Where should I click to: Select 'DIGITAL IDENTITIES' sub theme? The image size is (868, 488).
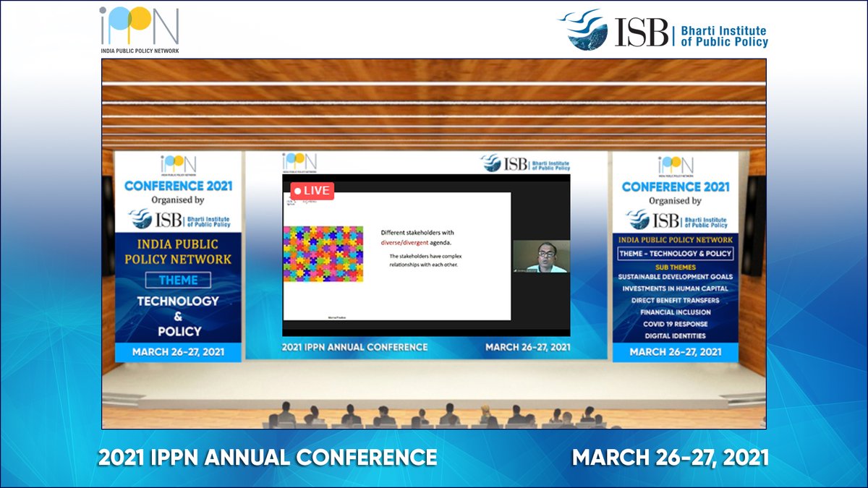click(676, 335)
